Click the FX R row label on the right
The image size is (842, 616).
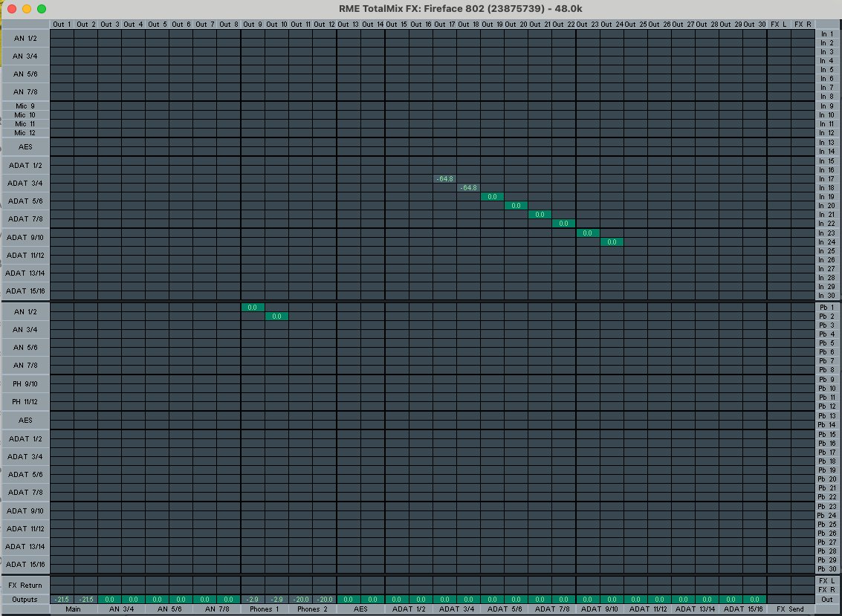point(827,590)
